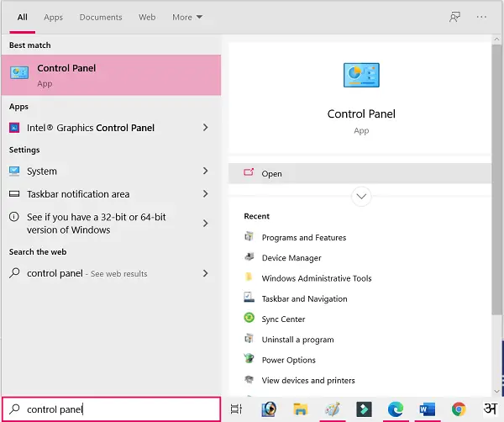Click the Open action icon
The image size is (504, 422).
click(x=249, y=172)
